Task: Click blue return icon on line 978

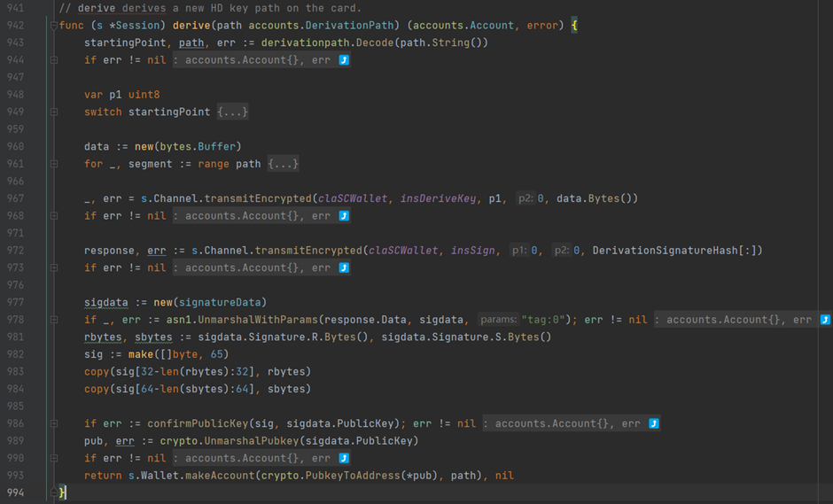Action: pyautogui.click(x=825, y=320)
